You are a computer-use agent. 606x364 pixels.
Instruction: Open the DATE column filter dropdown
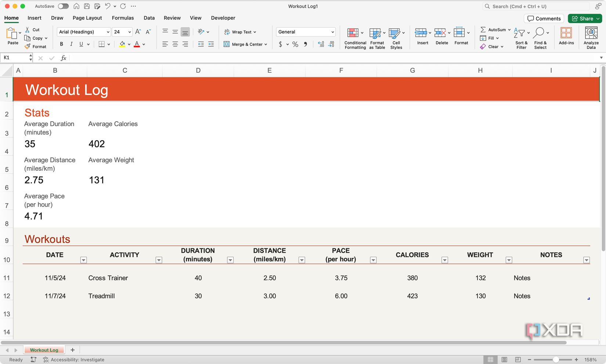83,260
